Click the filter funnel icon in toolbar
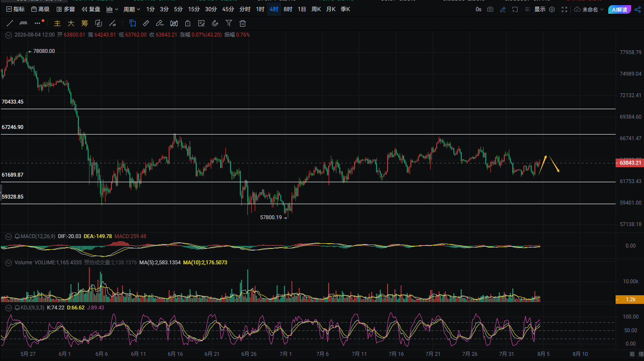Screen dimensions: 644x361 tap(229, 23)
